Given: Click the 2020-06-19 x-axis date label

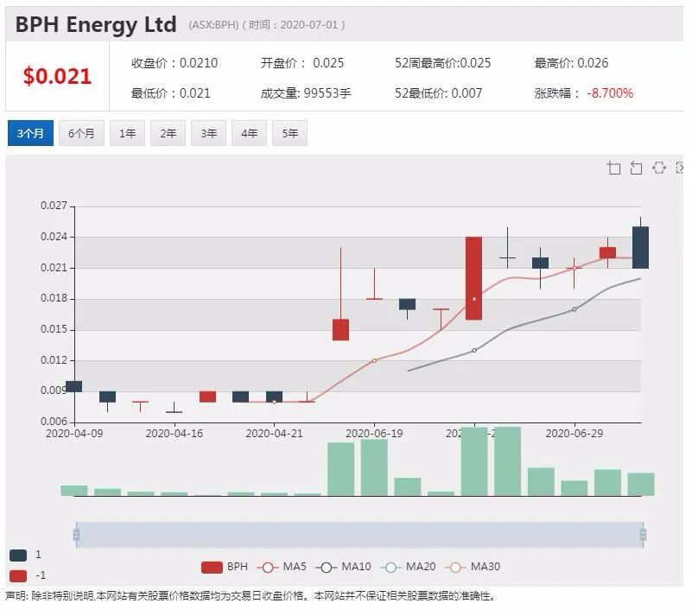Looking at the screenshot, I should (374, 434).
